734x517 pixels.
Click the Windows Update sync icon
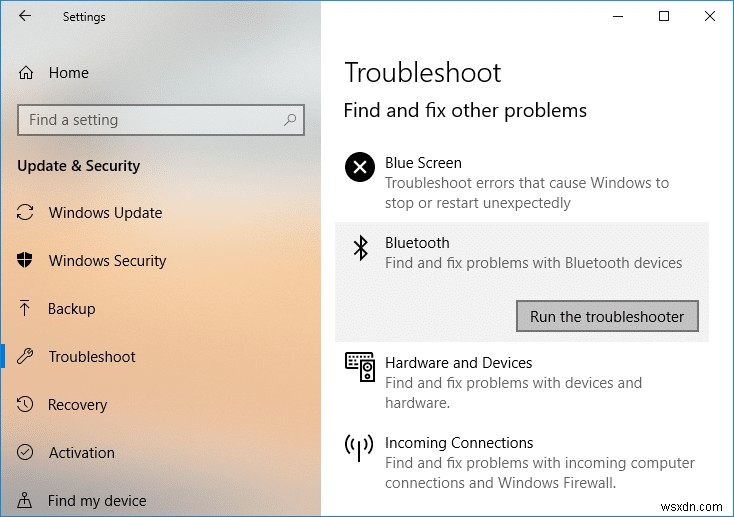coord(26,213)
